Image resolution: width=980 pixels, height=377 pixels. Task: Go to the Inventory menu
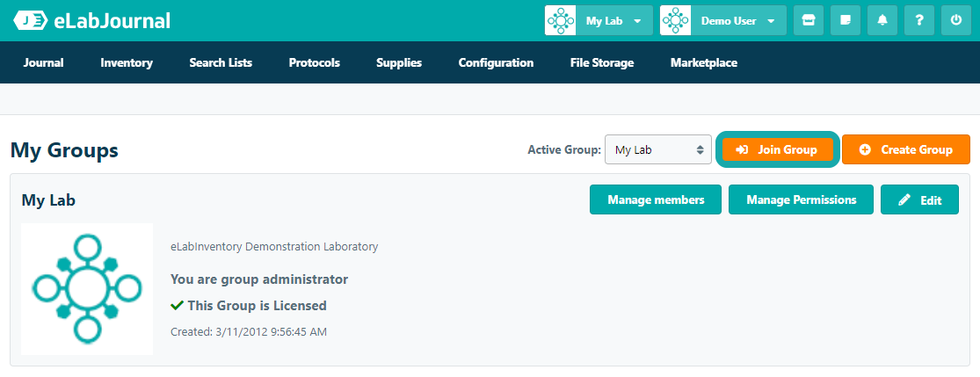(127, 63)
